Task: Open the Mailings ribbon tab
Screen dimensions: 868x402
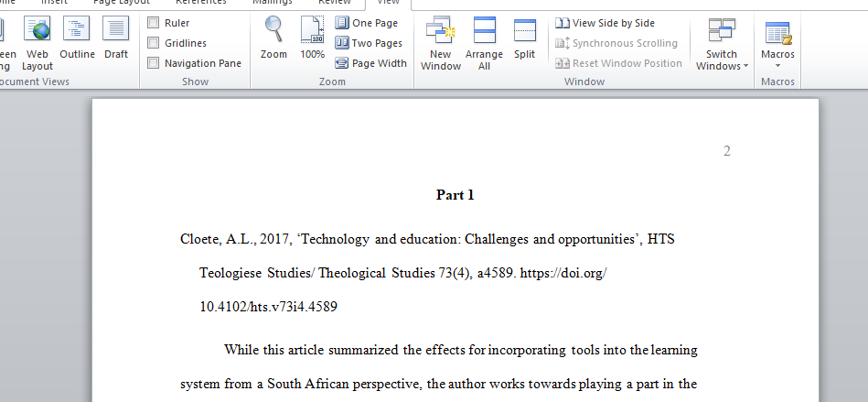Action: tap(273, 3)
